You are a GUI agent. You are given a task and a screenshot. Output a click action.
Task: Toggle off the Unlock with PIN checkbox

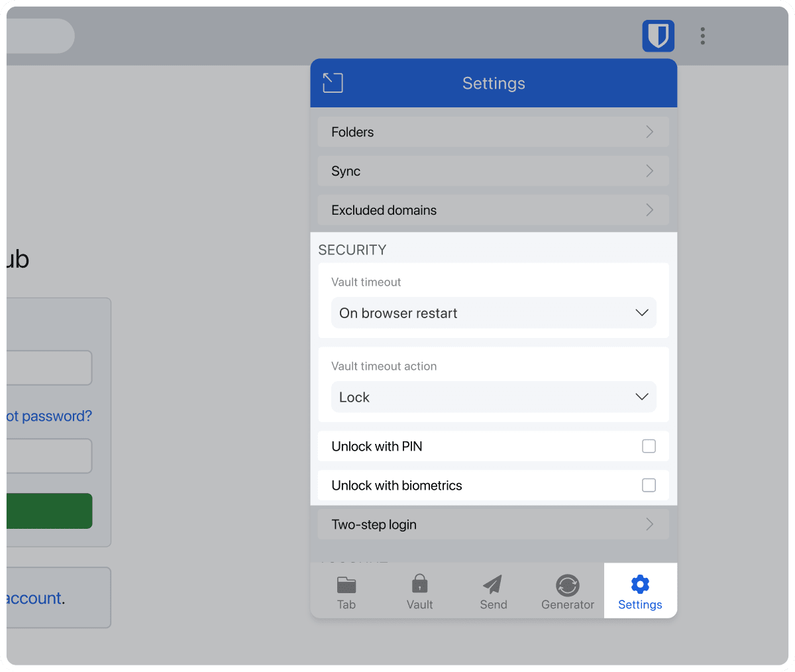pos(649,446)
